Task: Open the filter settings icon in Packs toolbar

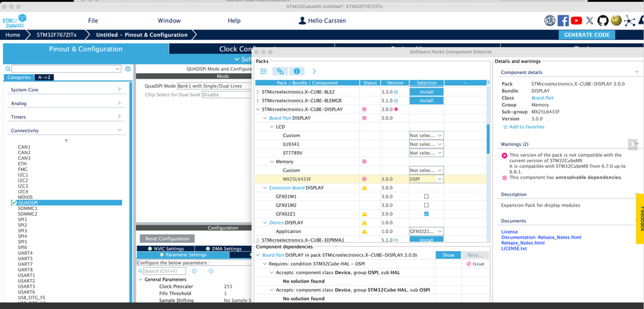Action: 263,71
